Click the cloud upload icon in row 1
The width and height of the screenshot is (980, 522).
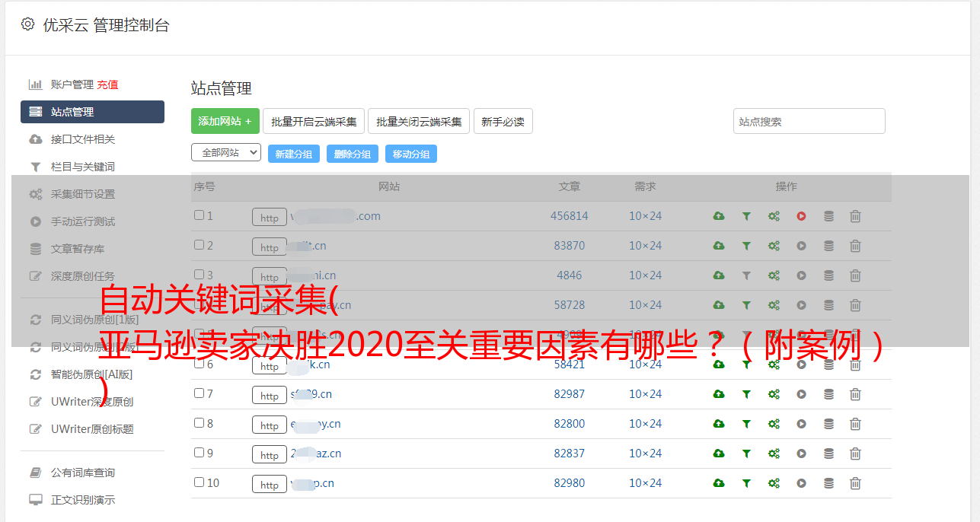tap(719, 216)
